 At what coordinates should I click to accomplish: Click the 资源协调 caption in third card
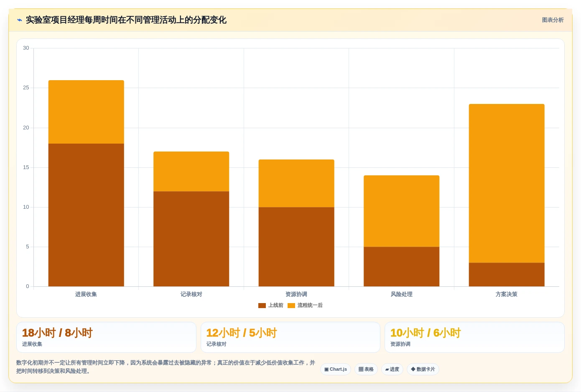tap(400, 344)
